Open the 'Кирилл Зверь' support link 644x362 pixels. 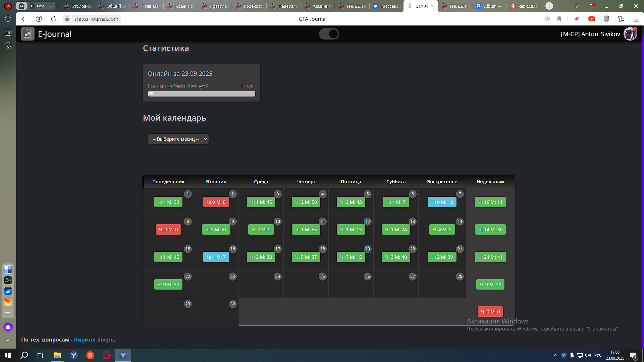click(94, 340)
